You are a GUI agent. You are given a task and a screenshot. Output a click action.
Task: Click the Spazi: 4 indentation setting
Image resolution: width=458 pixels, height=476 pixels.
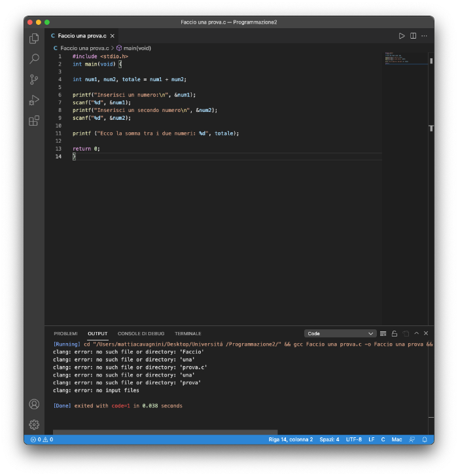(329, 439)
